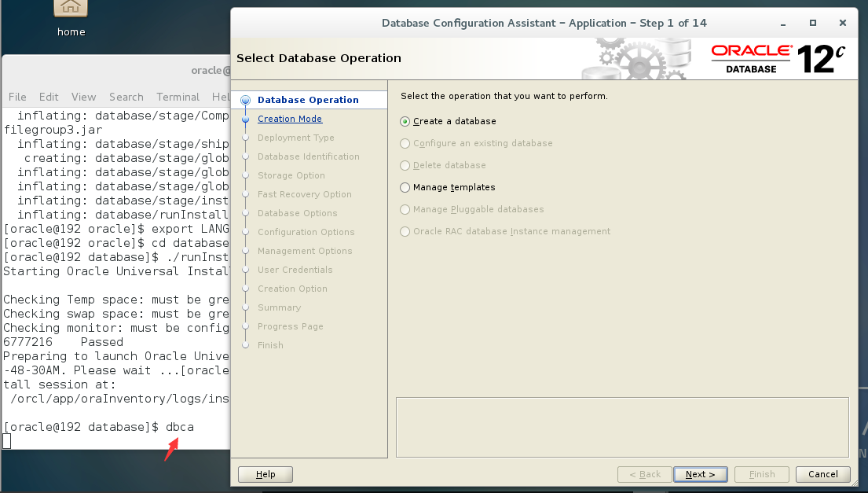Jump to the Creation Mode step link

click(x=290, y=119)
